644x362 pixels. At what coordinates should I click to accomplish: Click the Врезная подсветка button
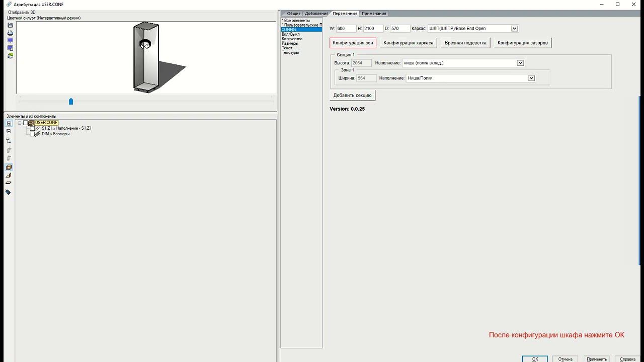click(465, 43)
